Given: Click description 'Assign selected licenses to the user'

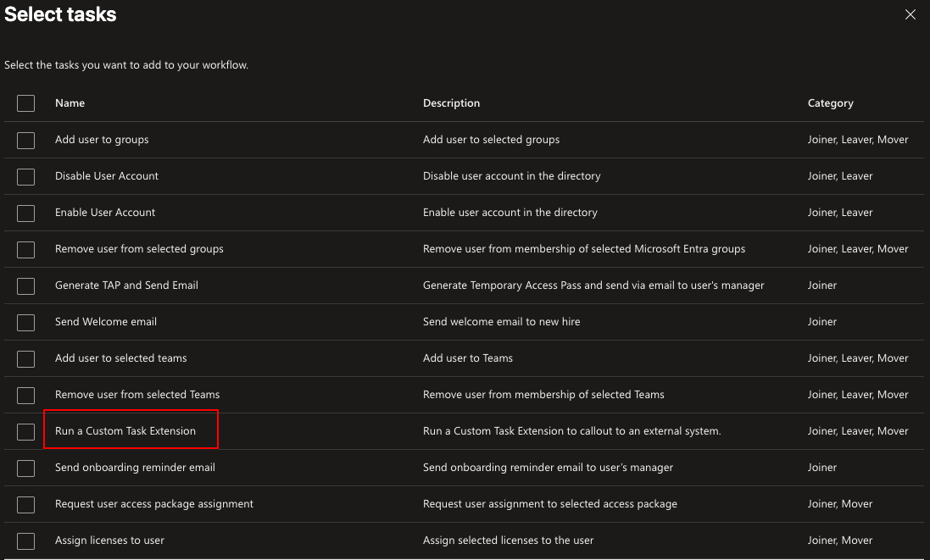Looking at the screenshot, I should click(509, 541).
